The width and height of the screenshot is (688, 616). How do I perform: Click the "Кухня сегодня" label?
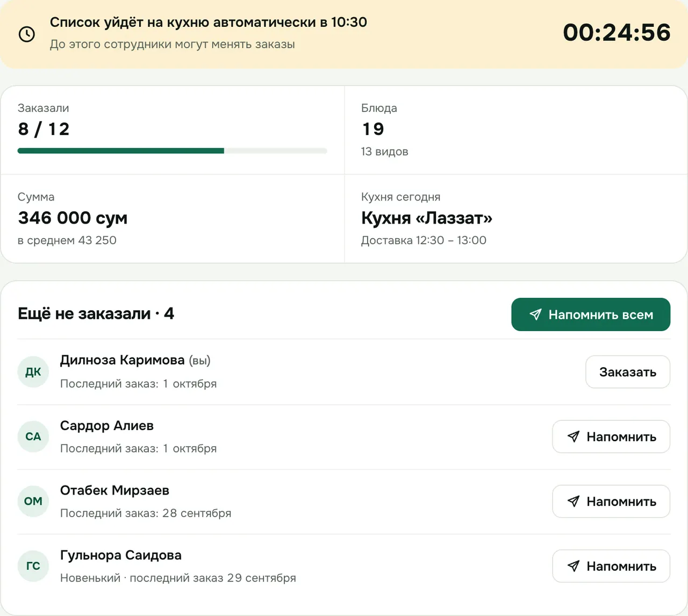[x=401, y=197]
